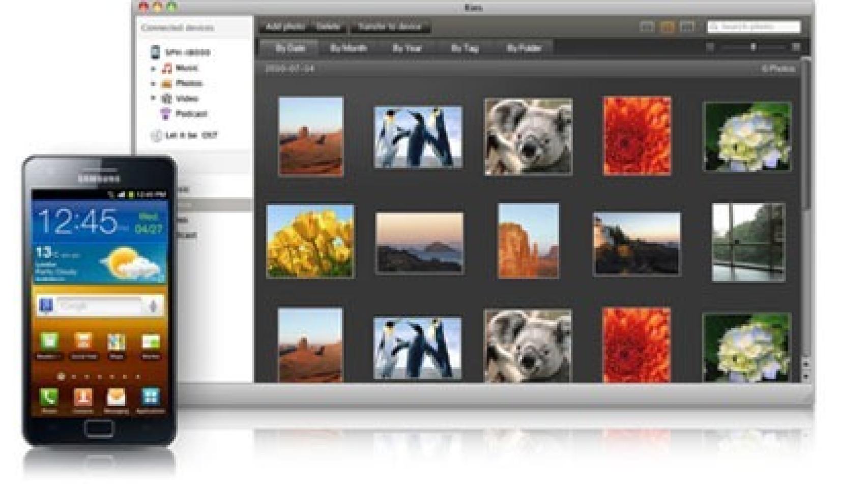Image resolution: width=868 pixels, height=488 pixels.
Task: Select the top-row koala photo
Action: 528,137
